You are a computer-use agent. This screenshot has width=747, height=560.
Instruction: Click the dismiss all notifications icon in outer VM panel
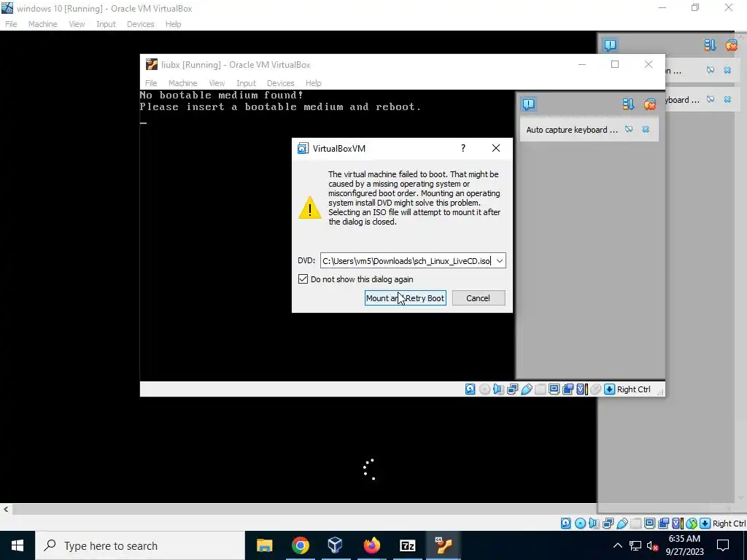pyautogui.click(x=731, y=44)
